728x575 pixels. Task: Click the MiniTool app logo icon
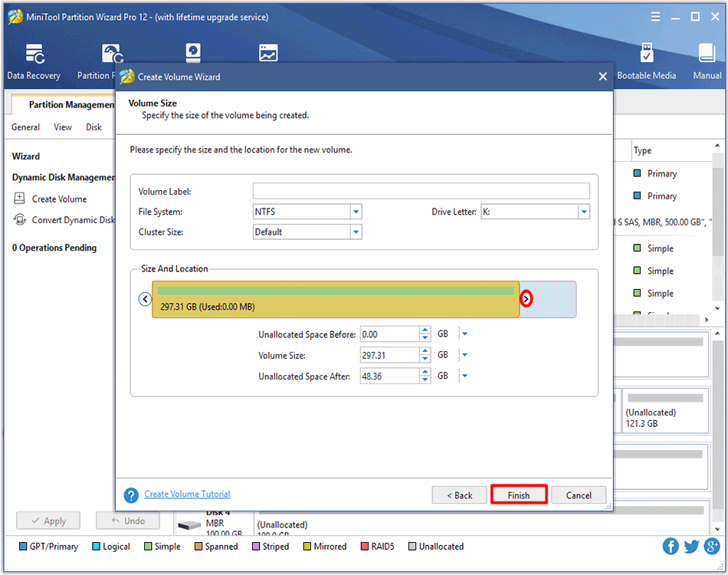pos(15,17)
